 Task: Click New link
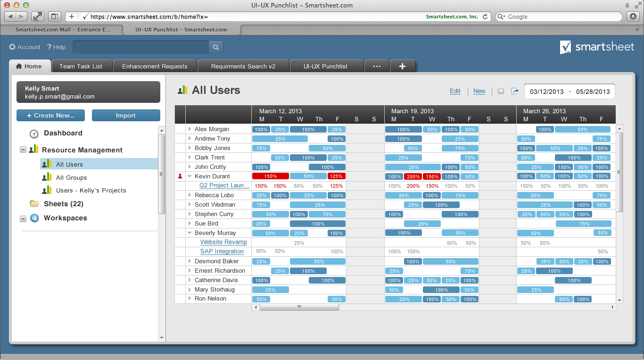point(479,91)
